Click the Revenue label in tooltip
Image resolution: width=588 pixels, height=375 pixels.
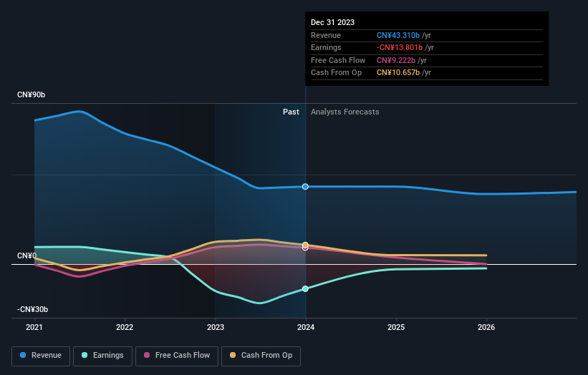point(326,35)
